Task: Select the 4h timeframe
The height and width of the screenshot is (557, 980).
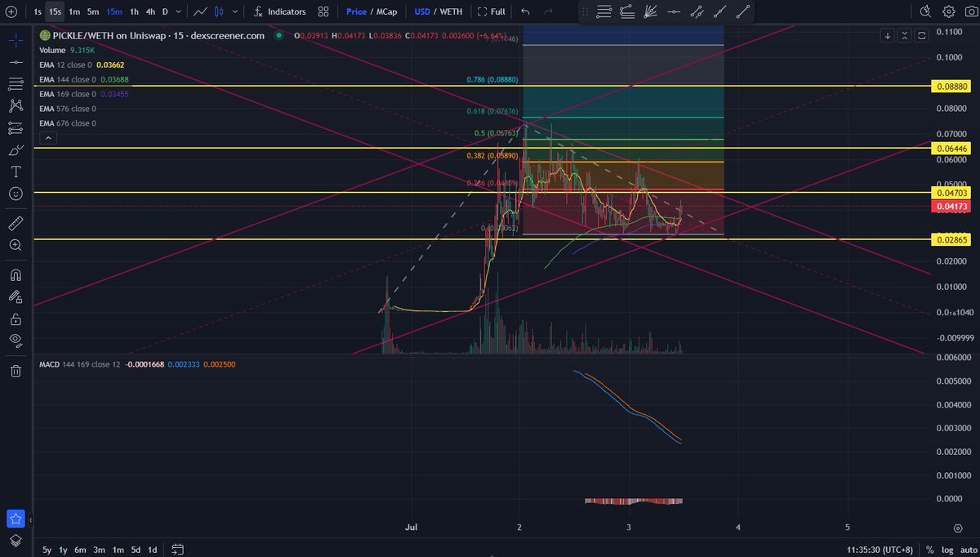Action: (150, 12)
